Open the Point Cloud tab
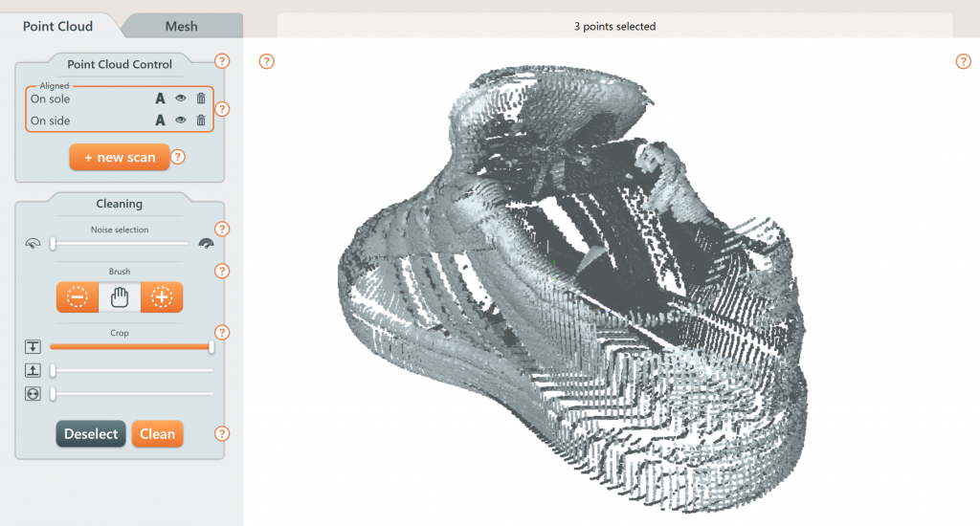 click(57, 26)
